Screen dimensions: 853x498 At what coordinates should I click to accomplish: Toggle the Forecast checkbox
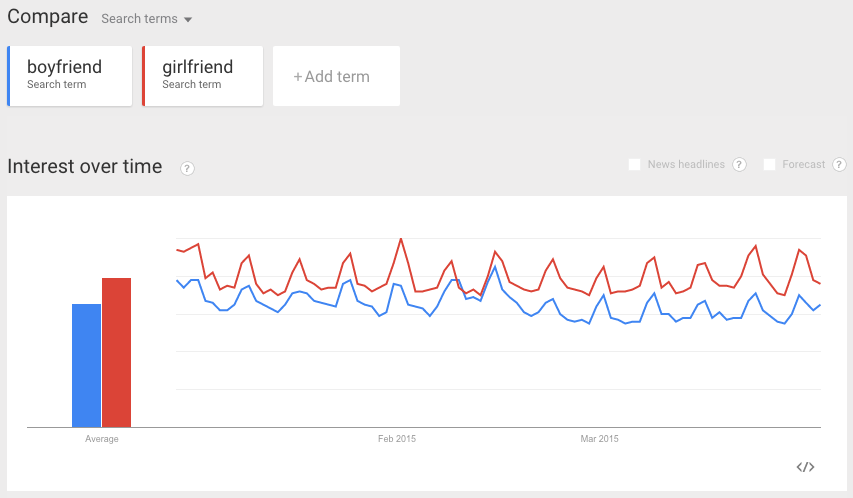769,164
